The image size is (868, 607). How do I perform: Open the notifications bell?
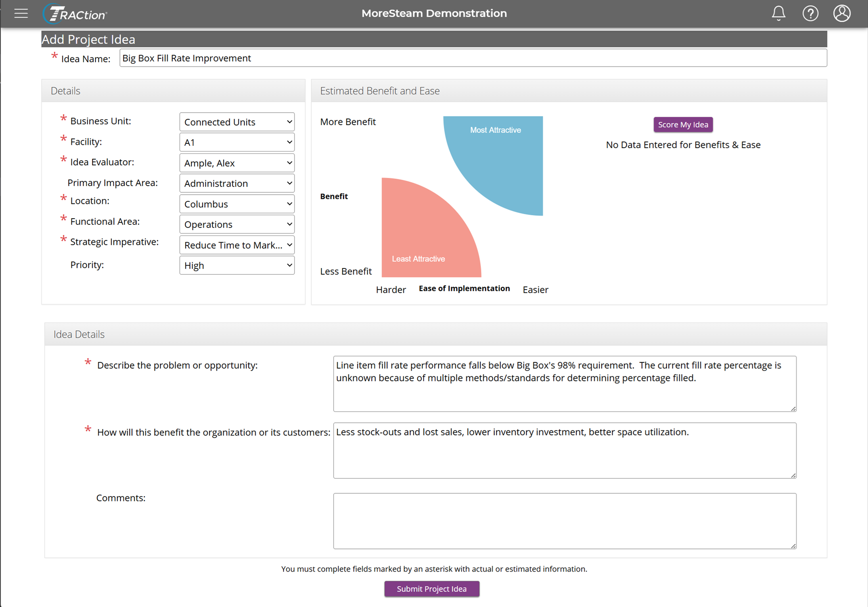pos(778,13)
